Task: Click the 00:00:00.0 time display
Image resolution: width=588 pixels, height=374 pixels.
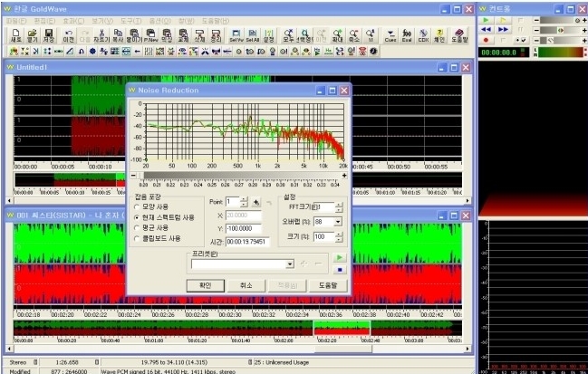Action: tap(503, 53)
